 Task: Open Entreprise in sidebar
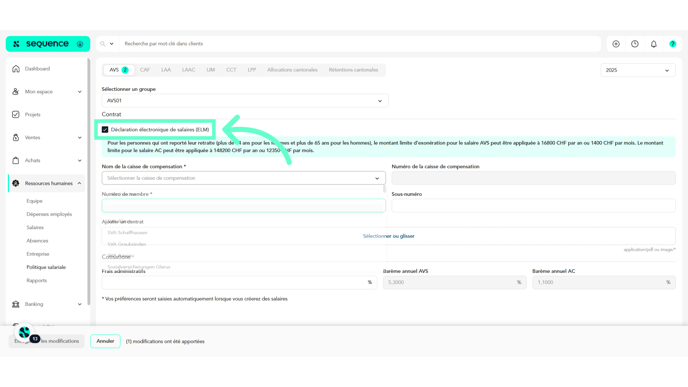38,254
